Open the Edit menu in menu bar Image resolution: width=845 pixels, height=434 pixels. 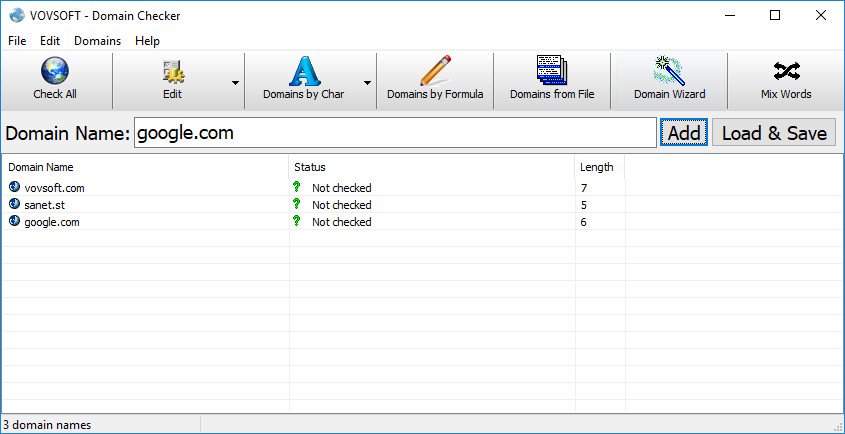pyautogui.click(x=50, y=41)
